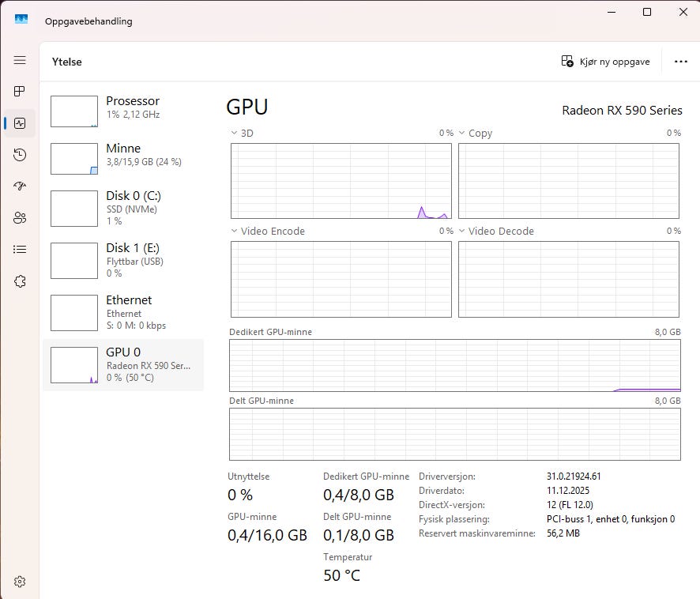Select Ethernet in the performance list

coord(123,313)
